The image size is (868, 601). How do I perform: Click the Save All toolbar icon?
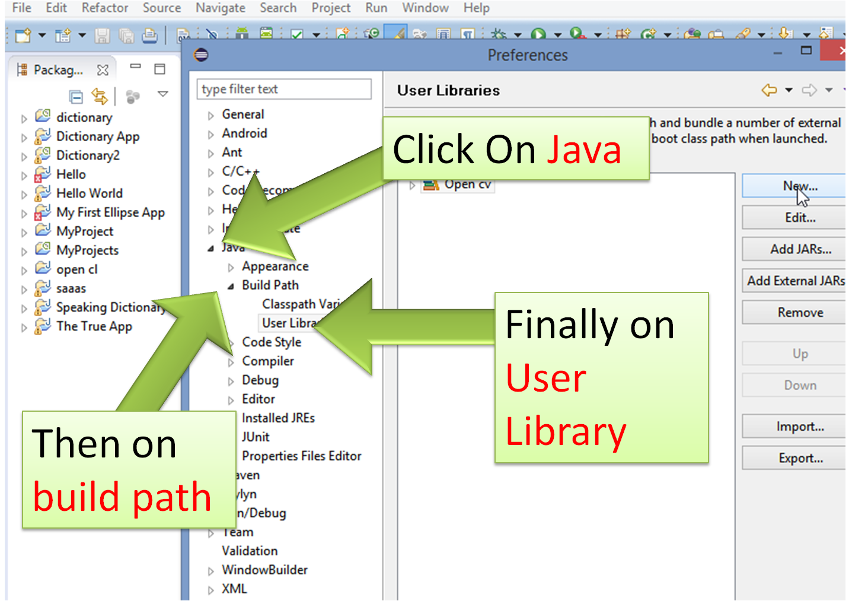coord(126,34)
